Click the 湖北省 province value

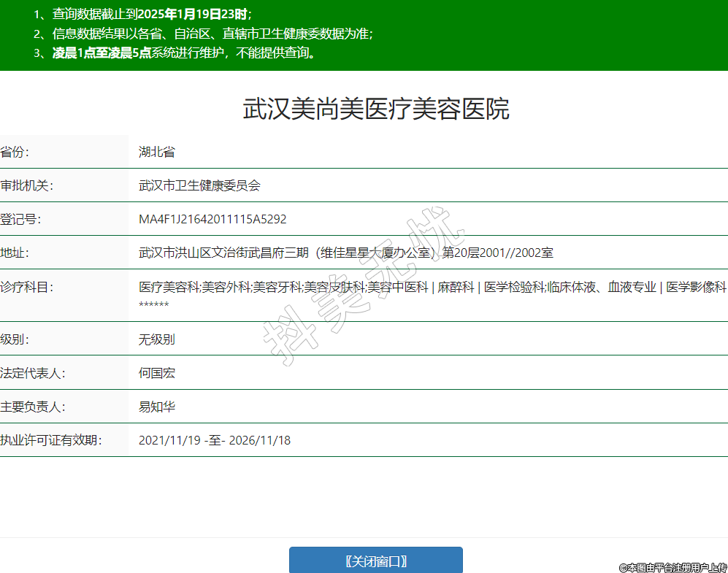click(x=157, y=152)
